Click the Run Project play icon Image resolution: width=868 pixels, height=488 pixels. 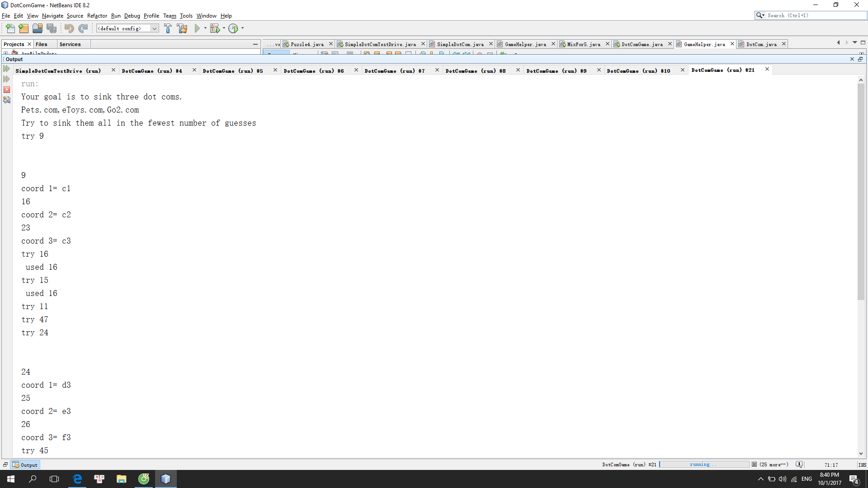click(x=197, y=28)
